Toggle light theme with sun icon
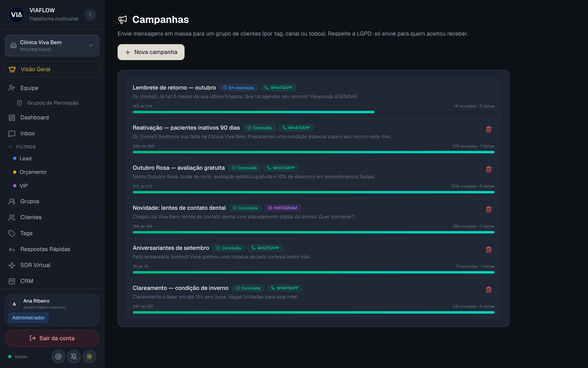 click(x=89, y=357)
